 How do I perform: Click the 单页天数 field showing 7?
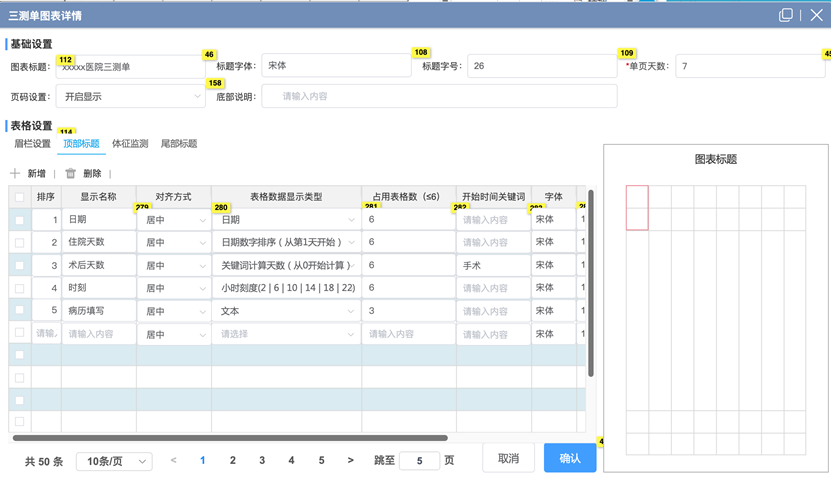pyautogui.click(x=750, y=66)
